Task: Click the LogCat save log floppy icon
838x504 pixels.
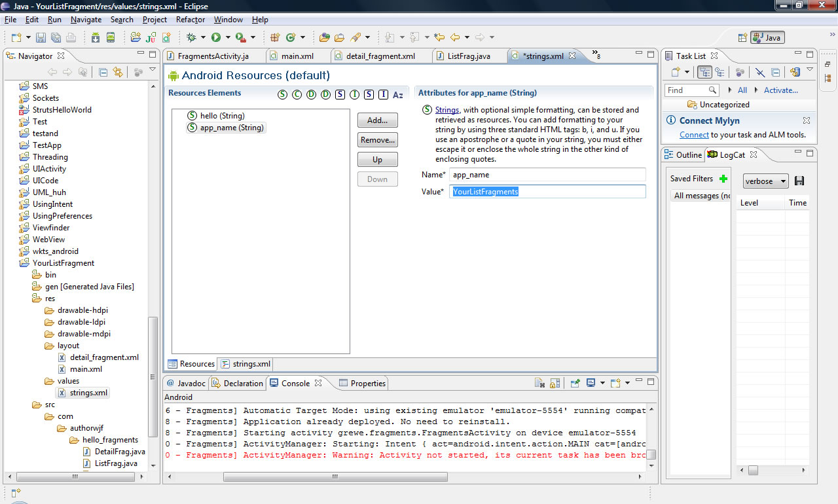Action: [799, 181]
